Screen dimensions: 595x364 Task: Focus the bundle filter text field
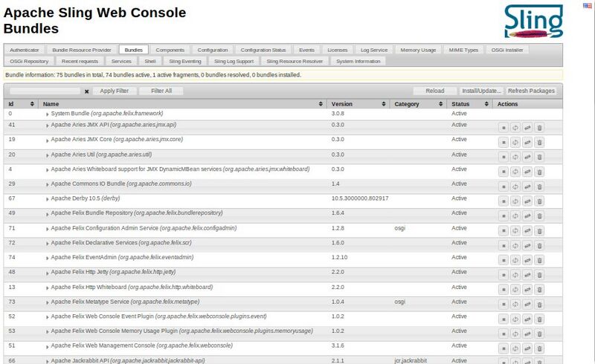pyautogui.click(x=44, y=91)
